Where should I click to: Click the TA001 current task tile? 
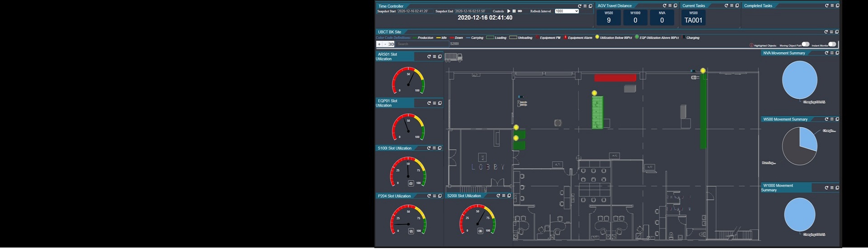693,18
